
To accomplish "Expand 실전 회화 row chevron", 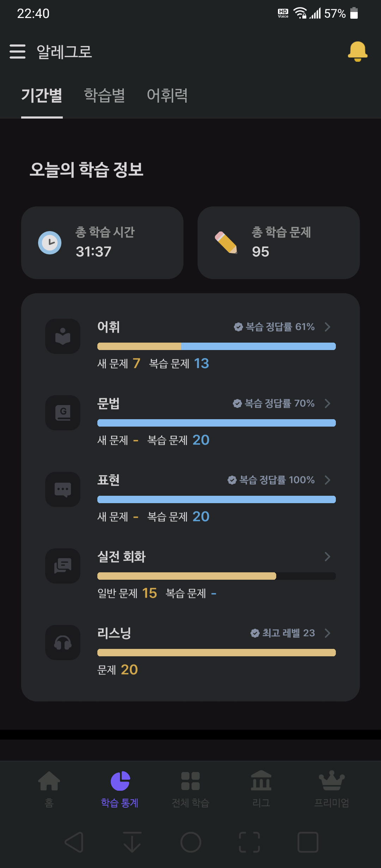I will coord(327,556).
